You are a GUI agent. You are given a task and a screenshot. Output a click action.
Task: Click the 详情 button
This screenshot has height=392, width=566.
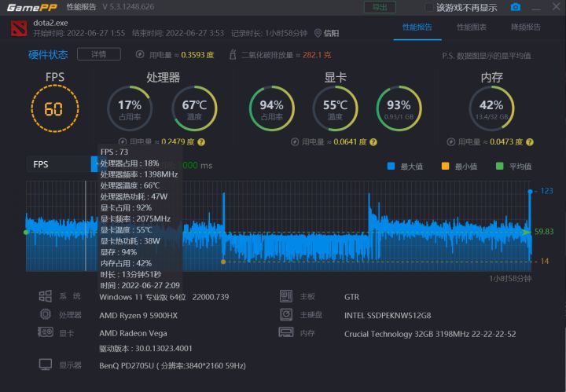pyautogui.click(x=99, y=54)
